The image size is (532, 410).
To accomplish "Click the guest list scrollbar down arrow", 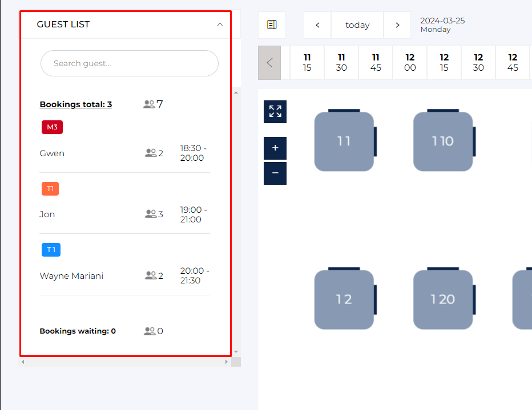I will tap(236, 352).
